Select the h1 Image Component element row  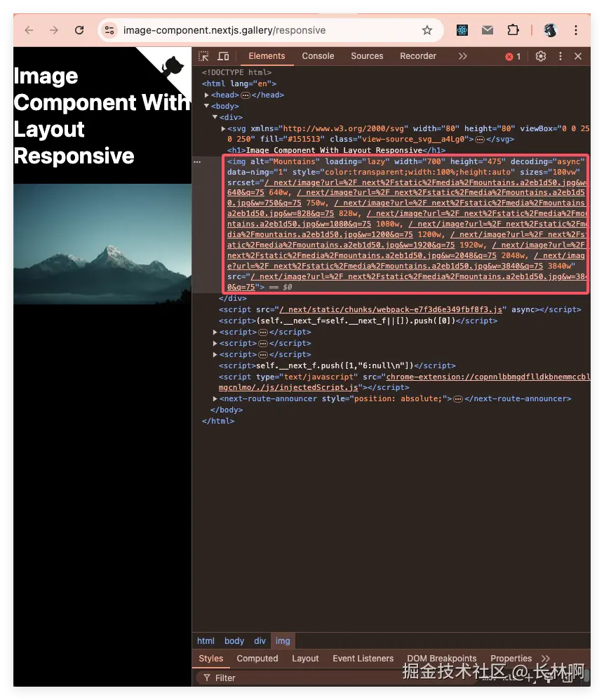point(336,150)
